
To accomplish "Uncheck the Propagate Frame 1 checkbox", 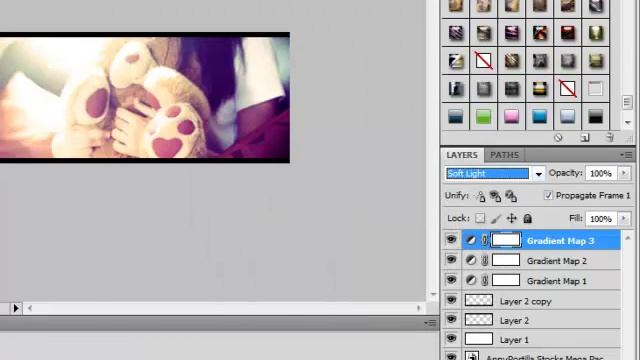I will pyautogui.click(x=548, y=196).
